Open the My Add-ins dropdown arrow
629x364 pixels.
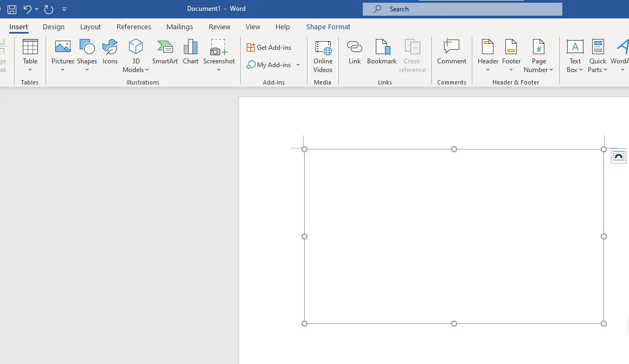click(x=298, y=65)
